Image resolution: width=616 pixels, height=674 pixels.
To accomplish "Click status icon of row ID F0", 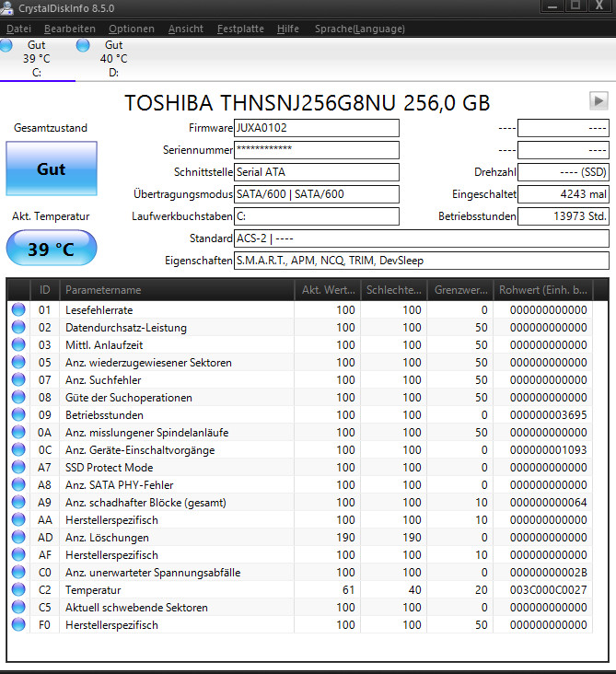I will click(x=18, y=624).
